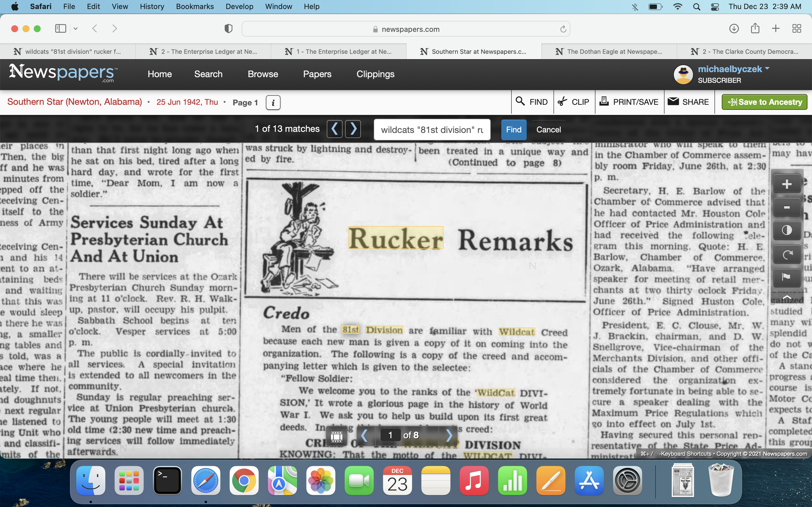Click the find search text field
Viewport: 812px width, 507px height.
pos(432,130)
